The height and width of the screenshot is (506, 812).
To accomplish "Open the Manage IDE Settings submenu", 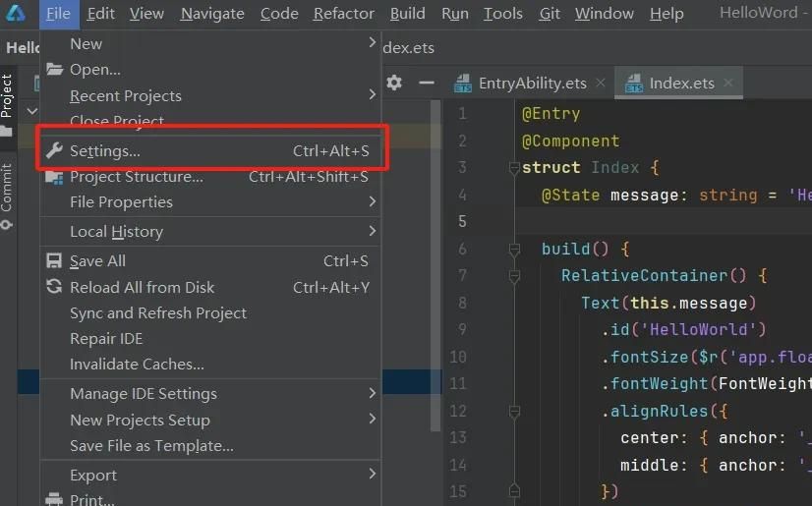I will [x=372, y=393].
